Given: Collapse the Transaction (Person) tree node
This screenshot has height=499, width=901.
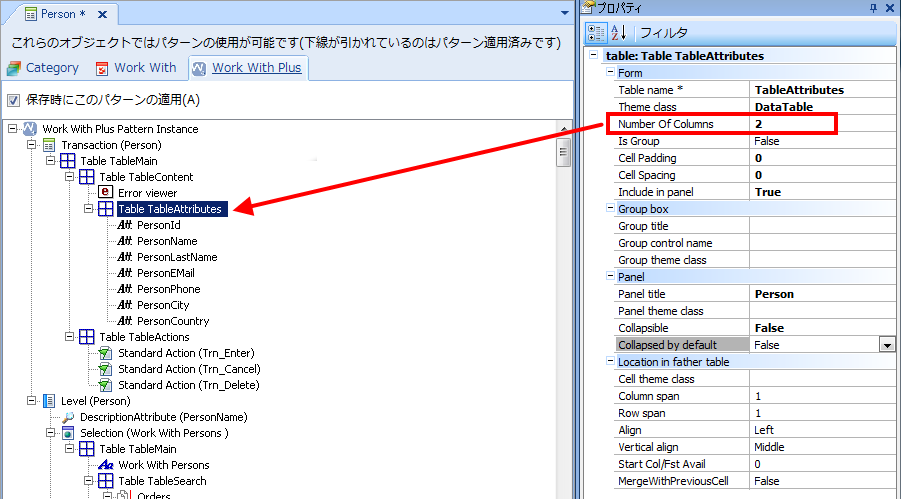Looking at the screenshot, I should [31, 145].
